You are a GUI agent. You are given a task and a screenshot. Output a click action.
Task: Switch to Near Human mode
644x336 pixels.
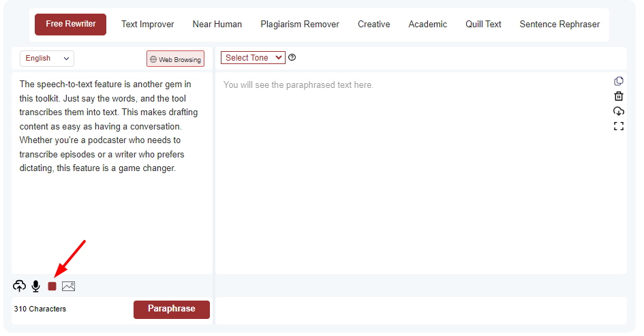(x=217, y=25)
